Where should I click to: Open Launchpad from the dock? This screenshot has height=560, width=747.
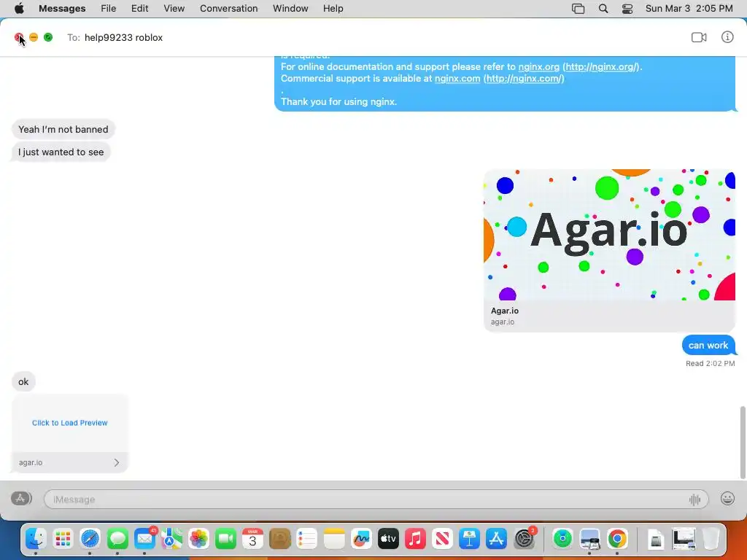click(63, 539)
